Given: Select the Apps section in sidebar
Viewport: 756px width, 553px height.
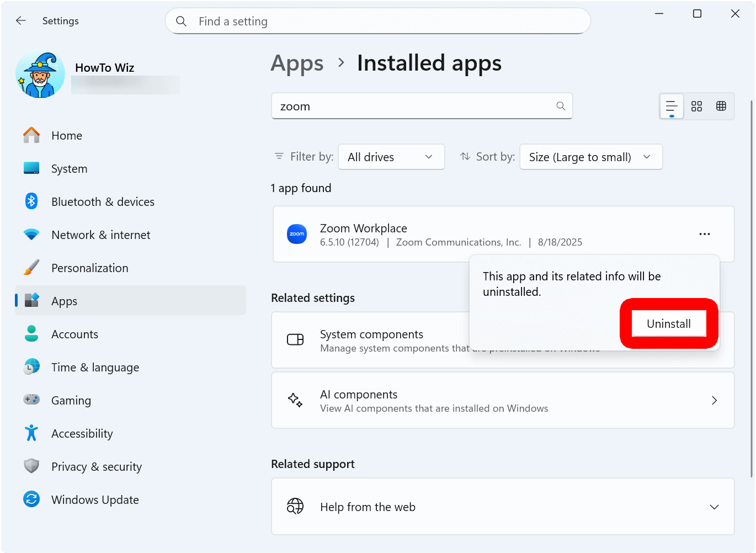Looking at the screenshot, I should click(64, 301).
